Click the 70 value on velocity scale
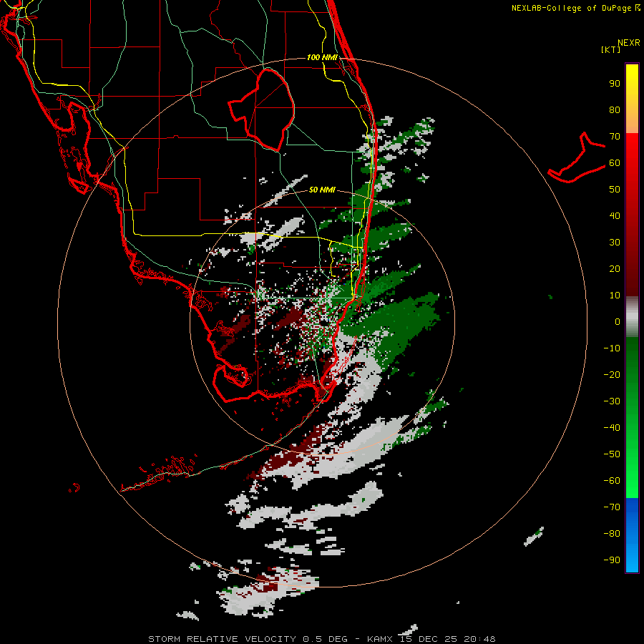The width and height of the screenshot is (644, 644). tap(615, 137)
